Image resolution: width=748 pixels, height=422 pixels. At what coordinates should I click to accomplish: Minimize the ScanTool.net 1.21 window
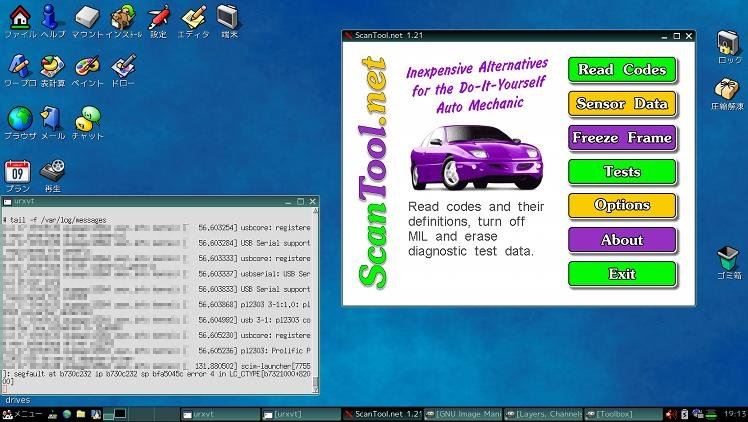coord(665,36)
